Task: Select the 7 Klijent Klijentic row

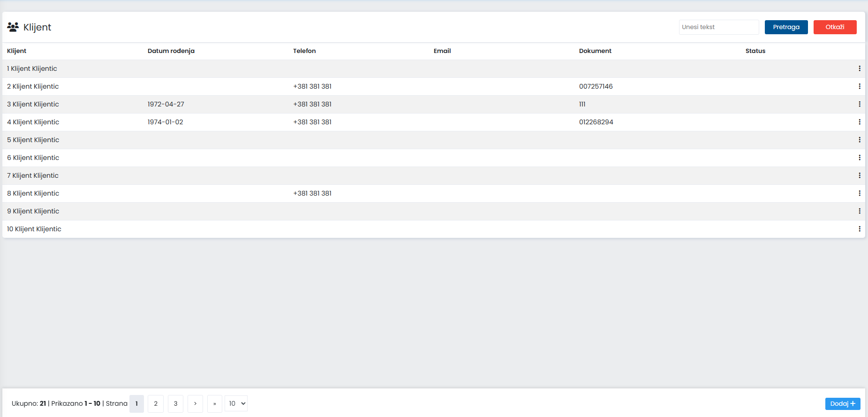Action: (x=434, y=175)
